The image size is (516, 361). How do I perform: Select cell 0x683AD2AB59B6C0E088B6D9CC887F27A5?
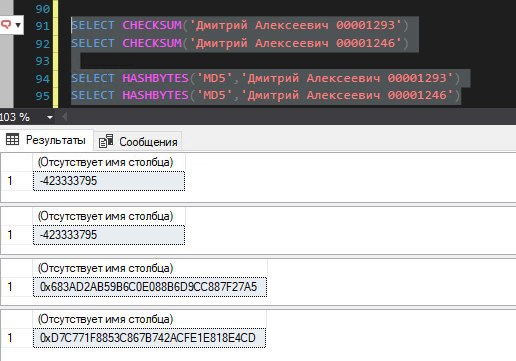click(x=150, y=287)
